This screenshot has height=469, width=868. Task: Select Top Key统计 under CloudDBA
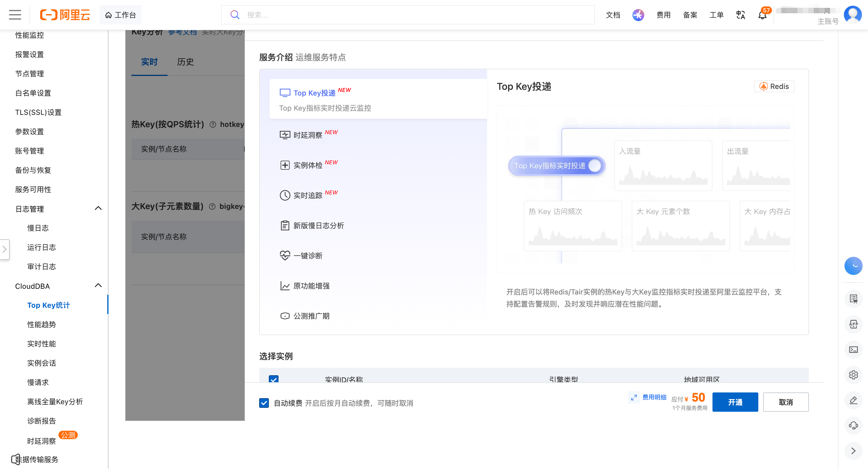[49, 305]
